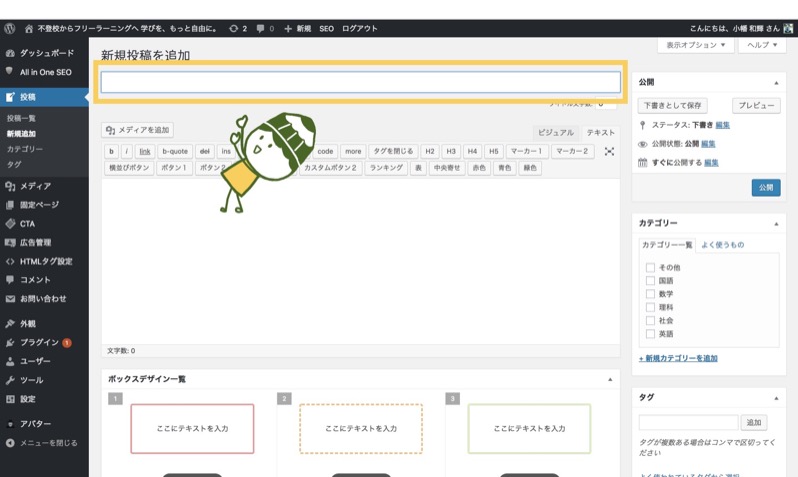The image size is (798, 477).
Task: Click the HTMLタグ設定 code icon
Action: tap(10, 261)
